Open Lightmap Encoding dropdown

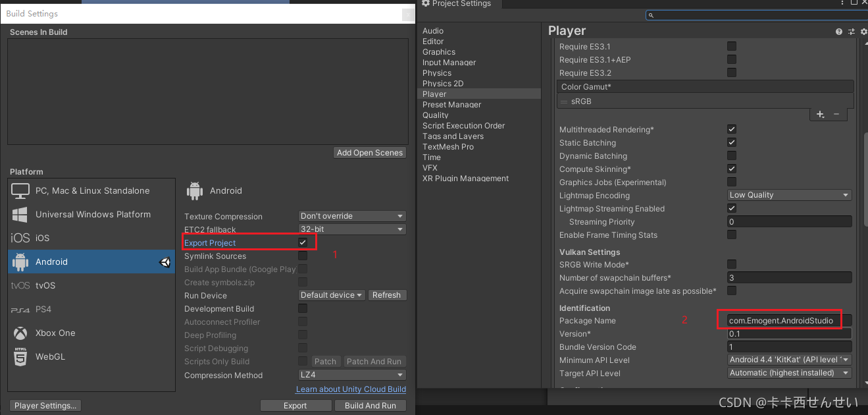[x=790, y=195]
